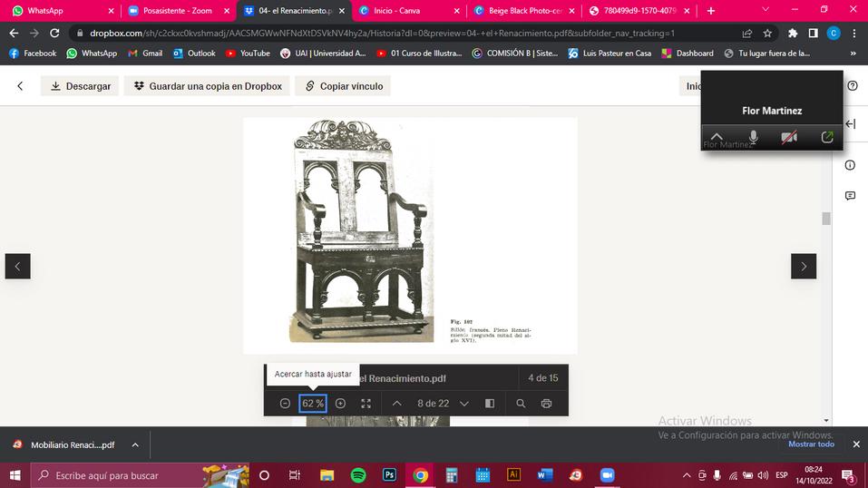The width and height of the screenshot is (868, 488).
Task: Go to previous page with up chevron
Action: click(x=397, y=404)
